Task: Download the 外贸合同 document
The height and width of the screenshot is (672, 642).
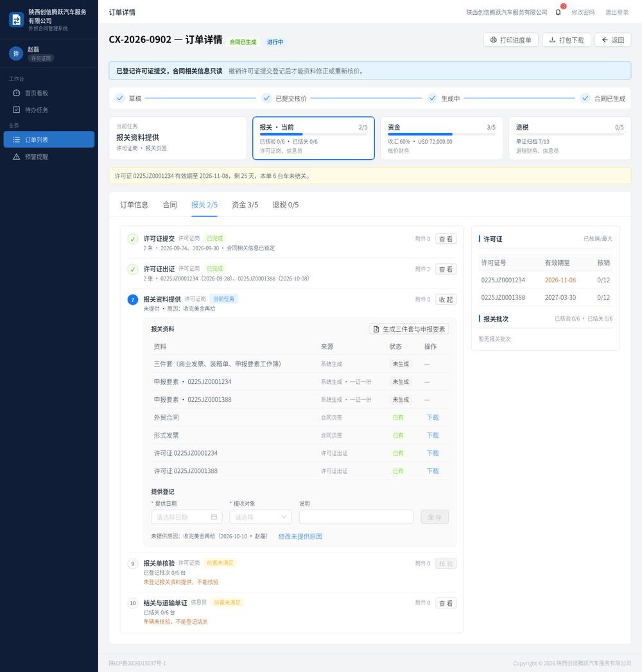Action: click(433, 417)
